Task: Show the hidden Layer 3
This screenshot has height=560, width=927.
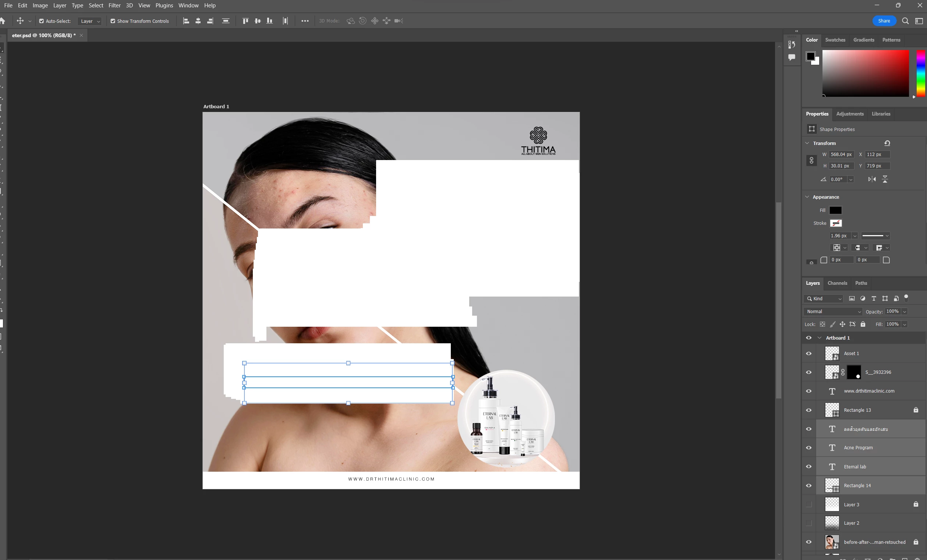Action: pyautogui.click(x=809, y=504)
